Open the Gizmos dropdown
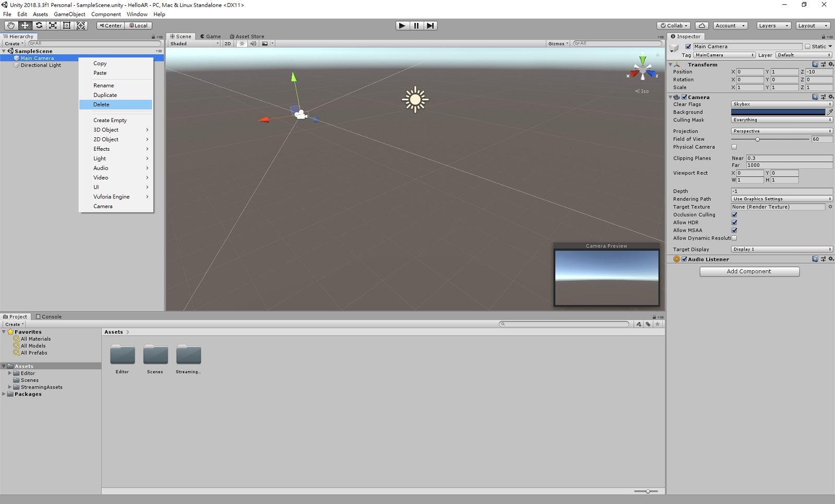 coord(558,44)
